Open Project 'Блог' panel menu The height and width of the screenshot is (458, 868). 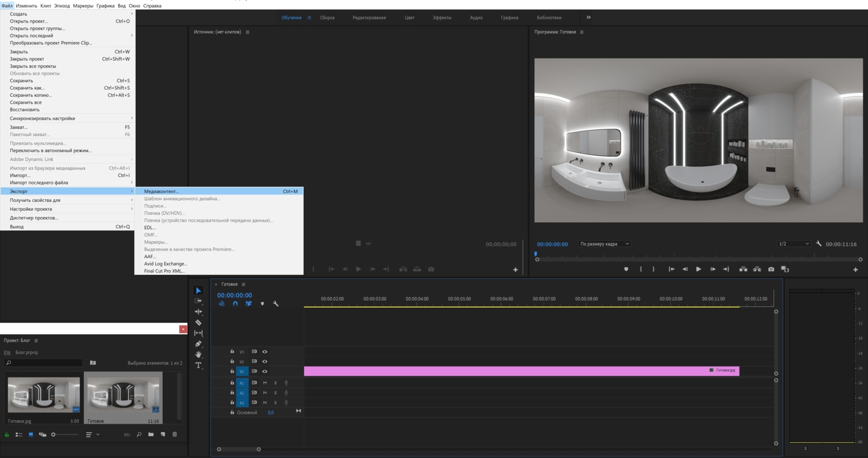pos(36,341)
